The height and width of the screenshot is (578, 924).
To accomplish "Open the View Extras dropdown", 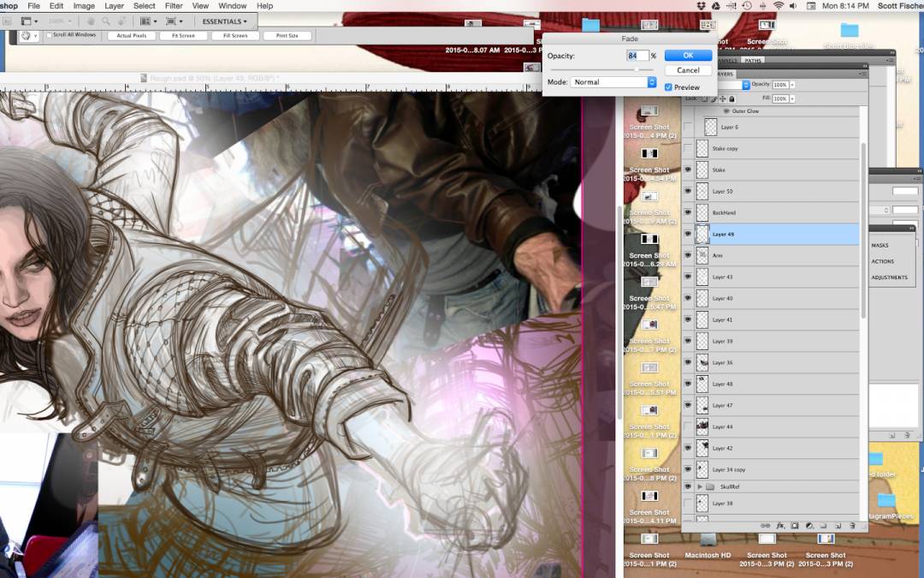I will pos(28,21).
